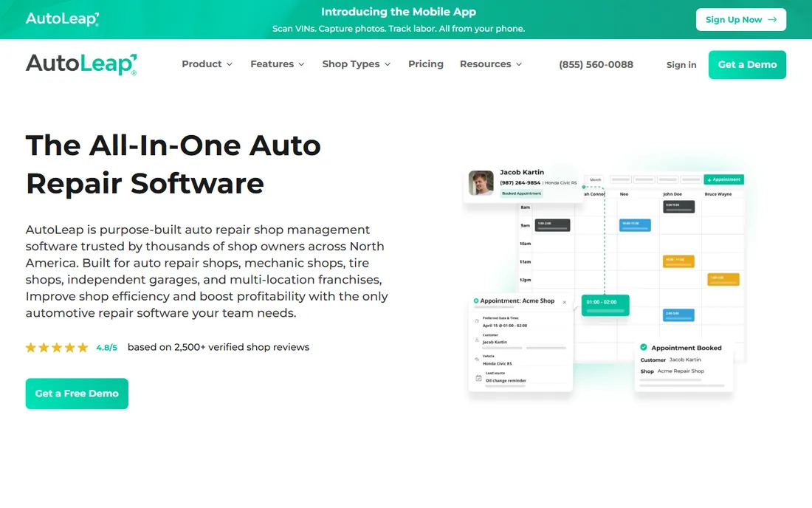Click the (855) 560-0088 phone number
The image size is (812, 508).
pyautogui.click(x=596, y=65)
